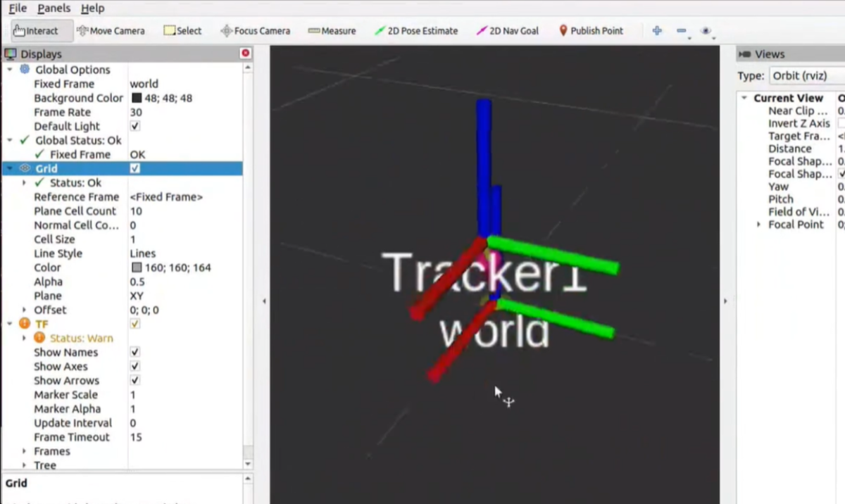Activate the Focus Camera tool
The image size is (845, 504).
coord(255,31)
